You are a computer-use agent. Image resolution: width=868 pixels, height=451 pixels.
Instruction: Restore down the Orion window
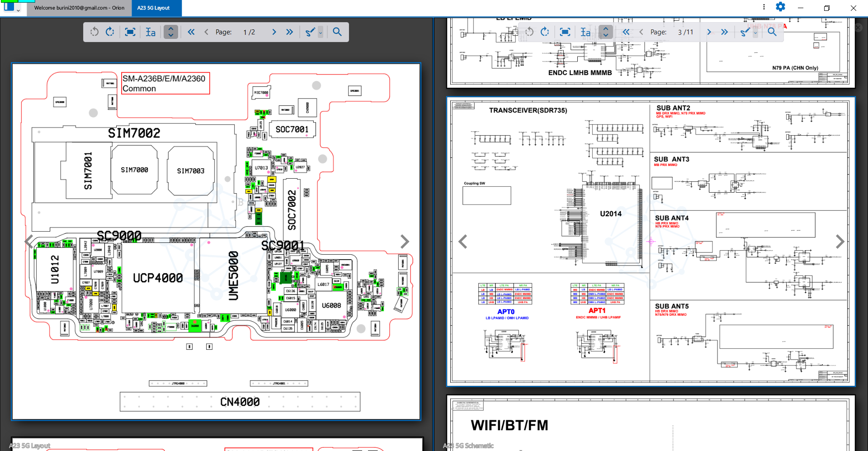[x=826, y=8]
